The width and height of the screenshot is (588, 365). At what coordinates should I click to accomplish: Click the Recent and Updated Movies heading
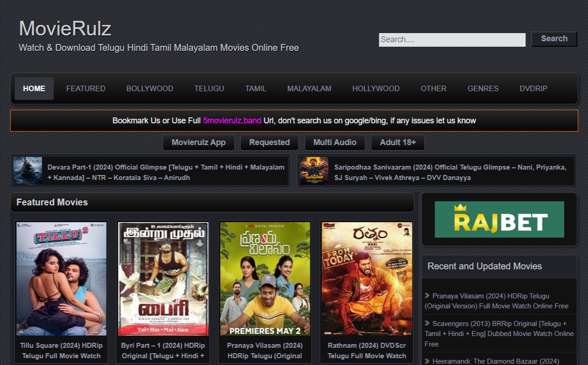pos(485,266)
